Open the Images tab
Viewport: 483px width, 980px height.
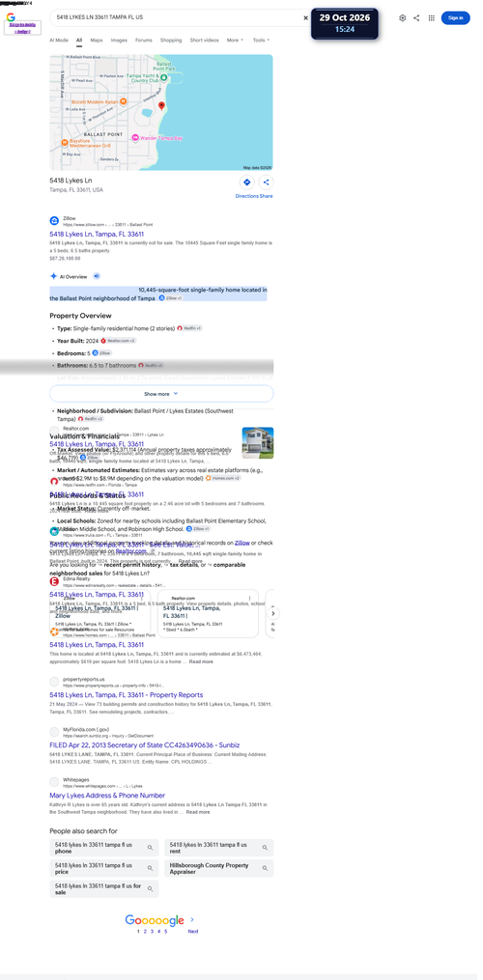pyautogui.click(x=119, y=40)
